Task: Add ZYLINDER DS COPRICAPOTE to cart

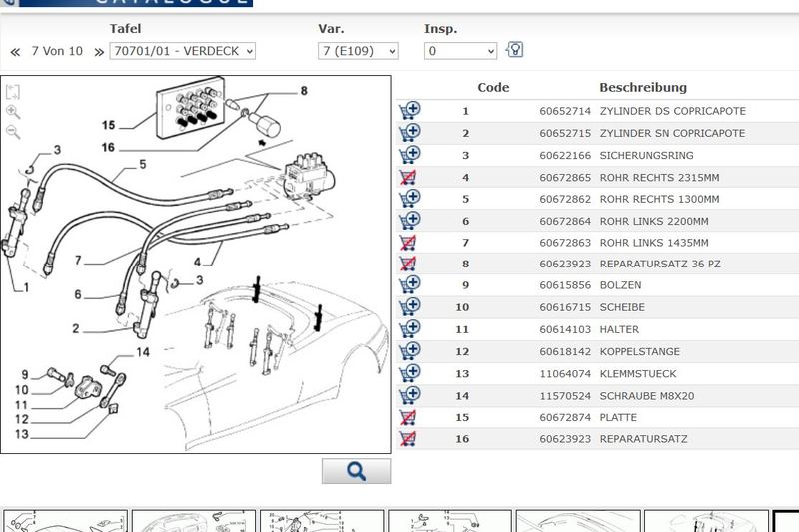Action: click(408, 111)
